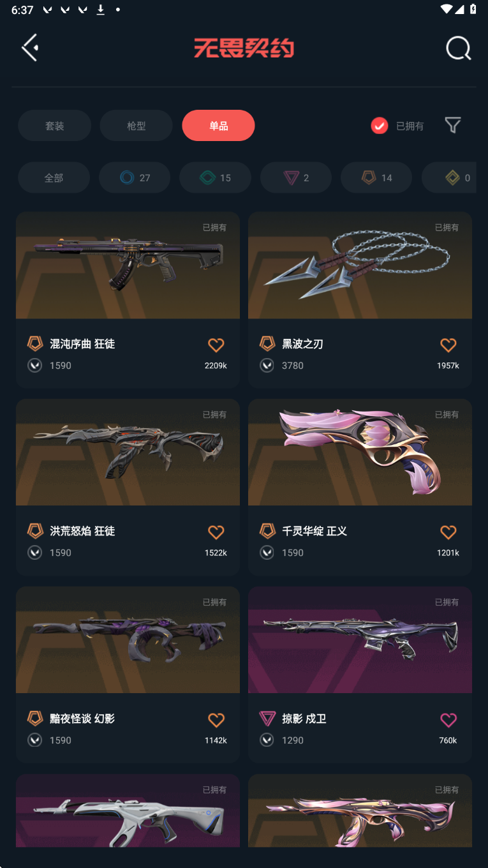
Task: Favorite 黑波之刃 with heart icon
Action: [448, 345]
